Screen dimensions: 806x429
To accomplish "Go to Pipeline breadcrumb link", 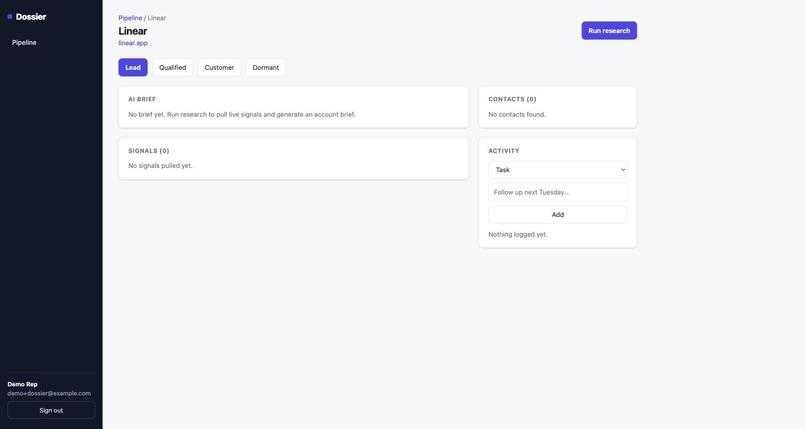I will [130, 18].
